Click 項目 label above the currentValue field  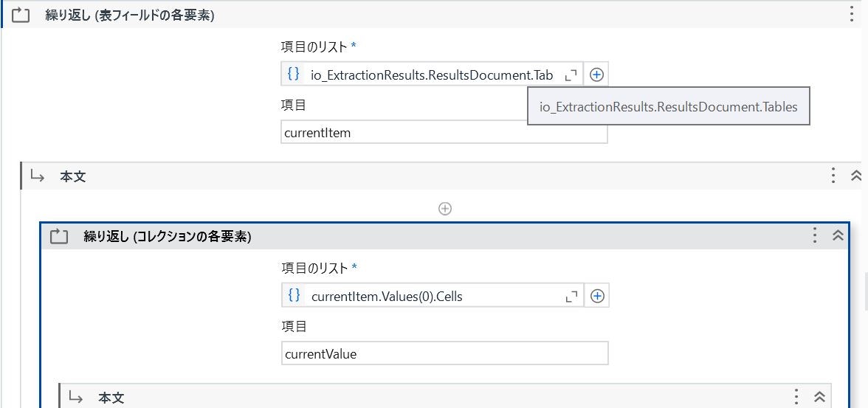[294, 326]
